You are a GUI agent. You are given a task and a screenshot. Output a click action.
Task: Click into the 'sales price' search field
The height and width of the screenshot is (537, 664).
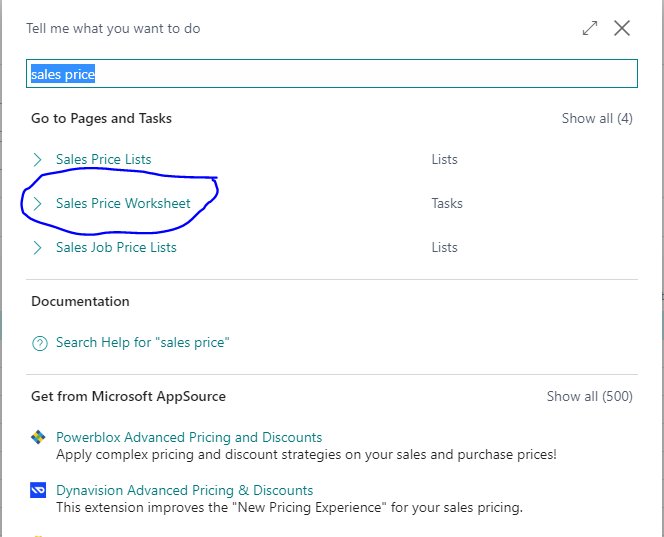pos(332,74)
